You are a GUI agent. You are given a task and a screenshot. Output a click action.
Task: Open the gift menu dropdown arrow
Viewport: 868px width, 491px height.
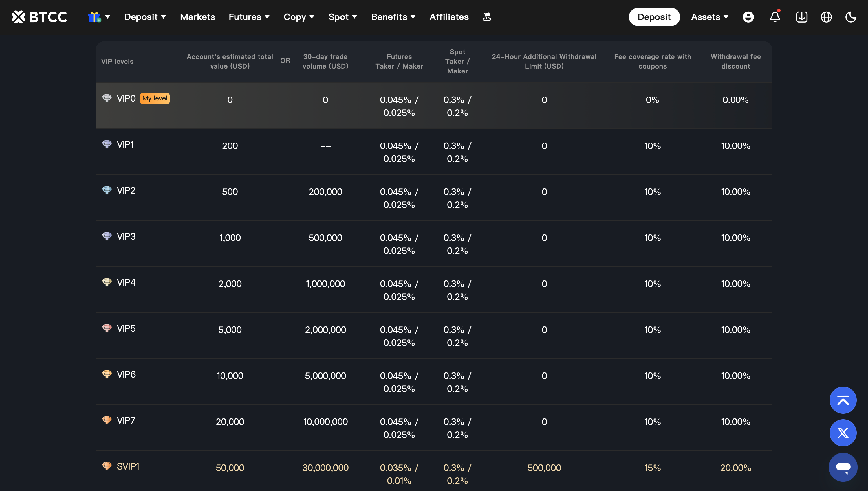[108, 17]
